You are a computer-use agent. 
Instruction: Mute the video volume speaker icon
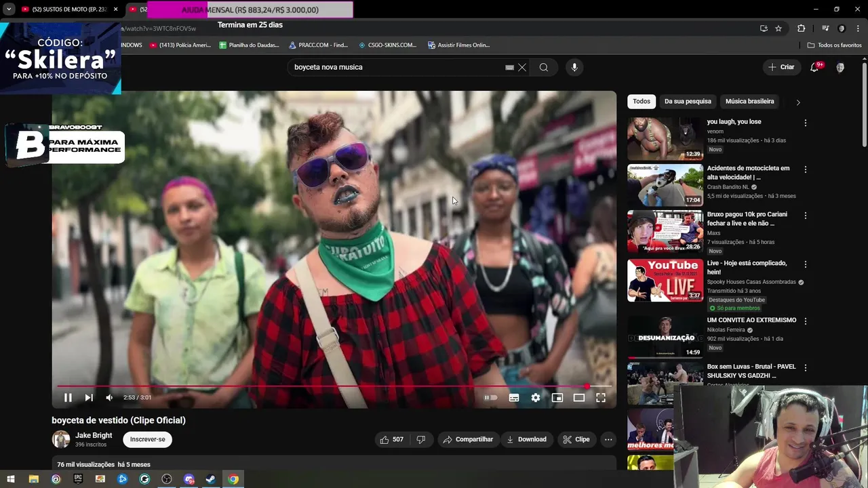(109, 398)
